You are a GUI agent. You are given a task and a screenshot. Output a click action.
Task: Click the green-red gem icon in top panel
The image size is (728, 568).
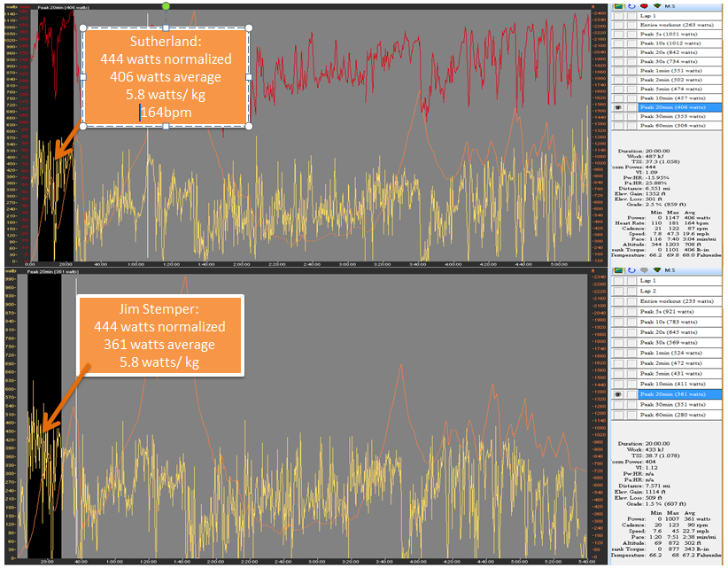656,6
